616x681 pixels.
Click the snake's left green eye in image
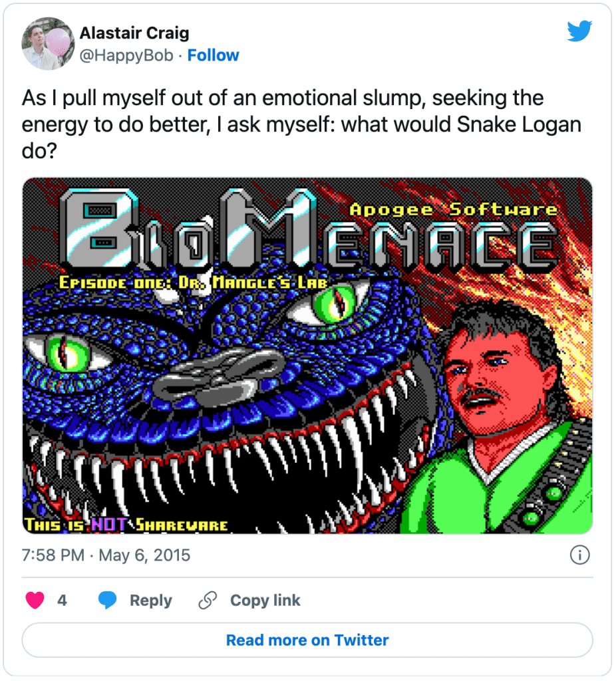[x=67, y=350]
